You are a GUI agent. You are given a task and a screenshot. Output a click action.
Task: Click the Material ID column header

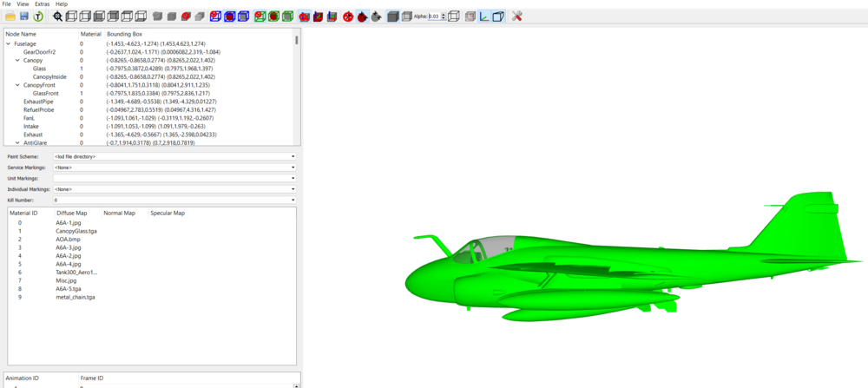point(23,213)
